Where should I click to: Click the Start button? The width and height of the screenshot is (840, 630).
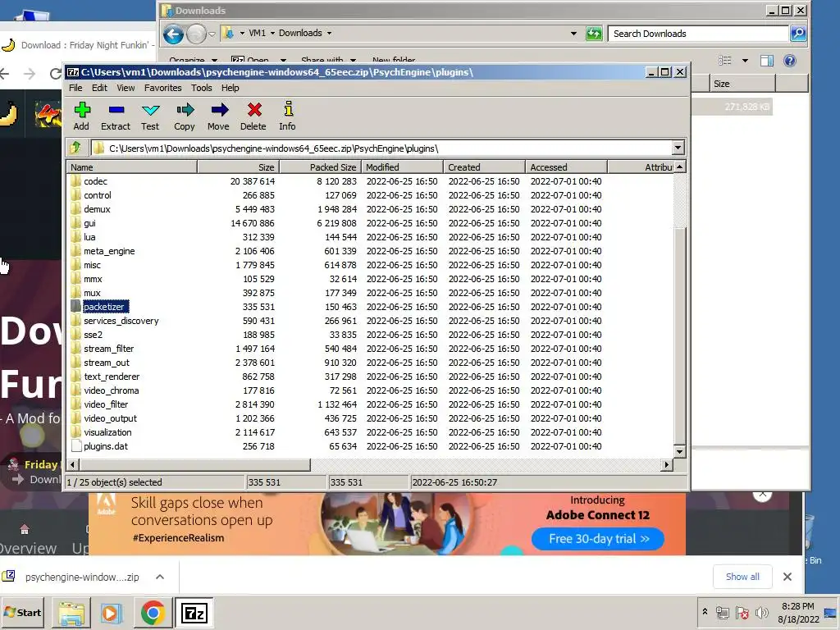(23, 612)
